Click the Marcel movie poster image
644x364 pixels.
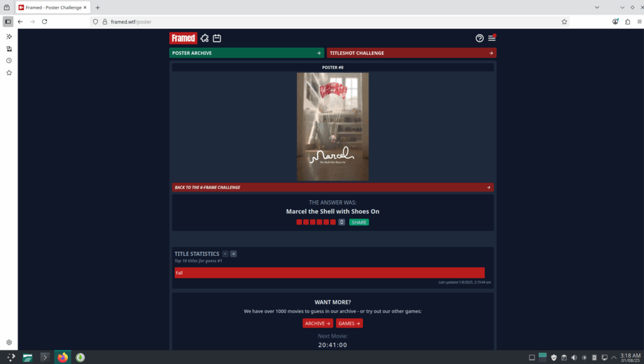coord(333,127)
